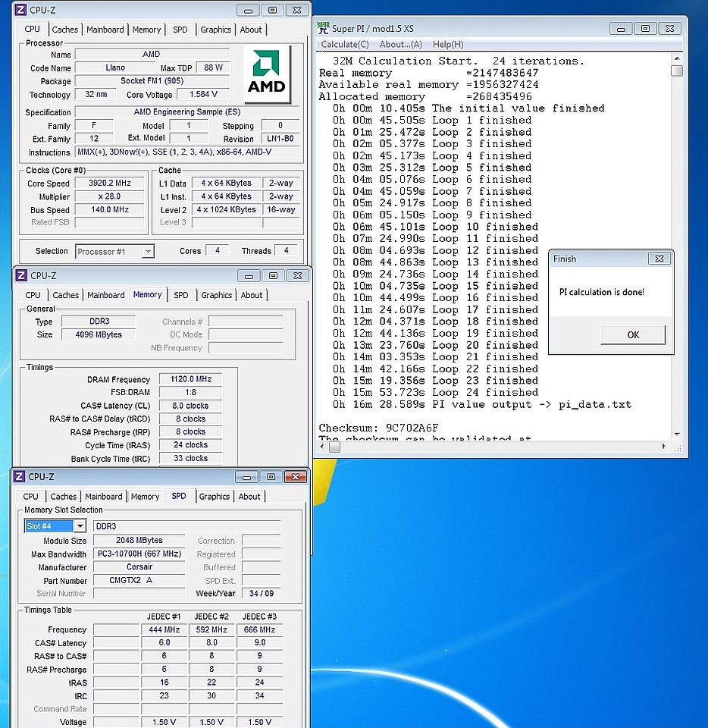Click the Super PI vertical scrollbar thumb
The width and height of the screenshot is (708, 728).
click(677, 71)
